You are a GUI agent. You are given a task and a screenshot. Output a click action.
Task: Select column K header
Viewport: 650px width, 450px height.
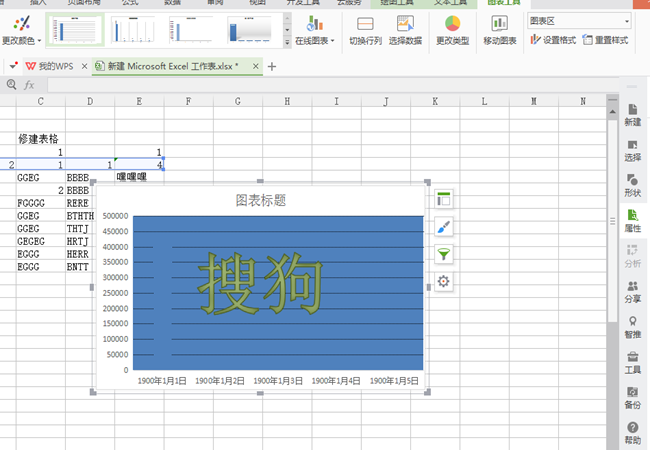tap(435, 101)
